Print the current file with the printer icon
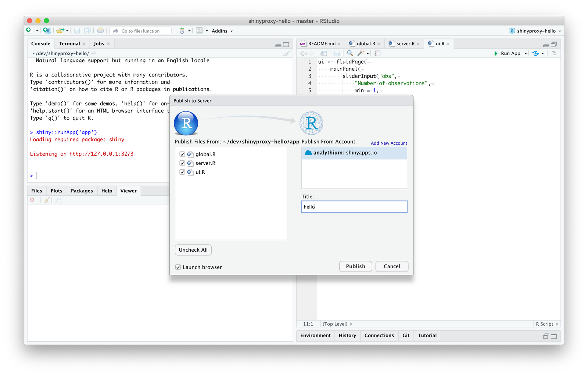 point(100,31)
